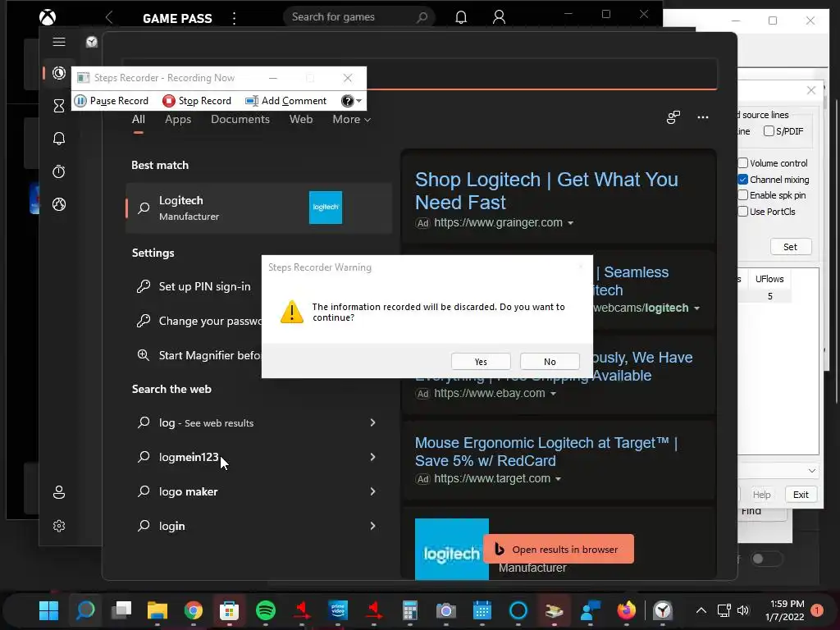Open the sidebar settings gear
This screenshot has height=630, width=840.
tap(59, 526)
